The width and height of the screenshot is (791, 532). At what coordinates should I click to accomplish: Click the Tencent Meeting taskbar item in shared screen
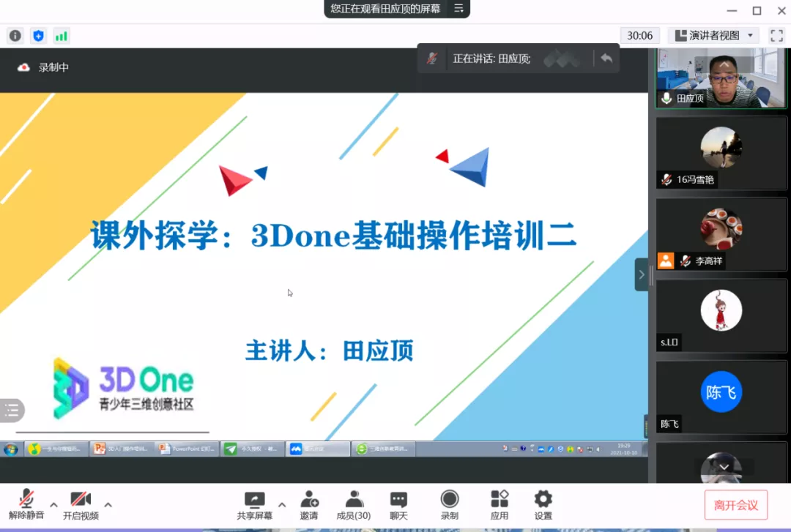pos(317,449)
